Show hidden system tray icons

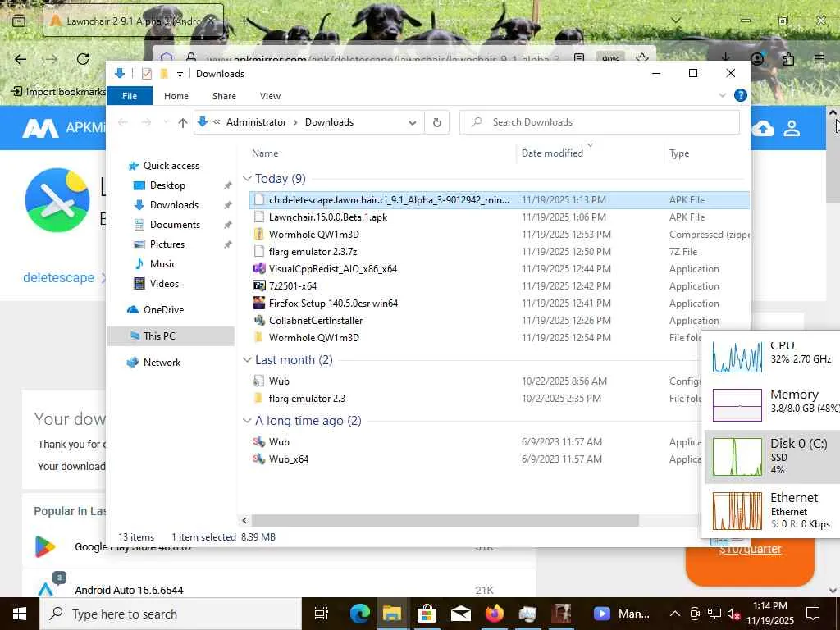[x=675, y=614]
